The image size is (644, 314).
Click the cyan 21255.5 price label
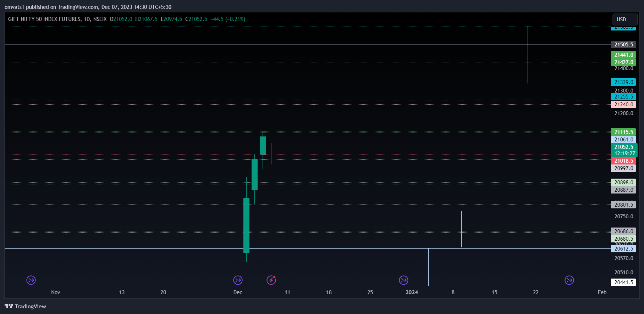pos(623,97)
